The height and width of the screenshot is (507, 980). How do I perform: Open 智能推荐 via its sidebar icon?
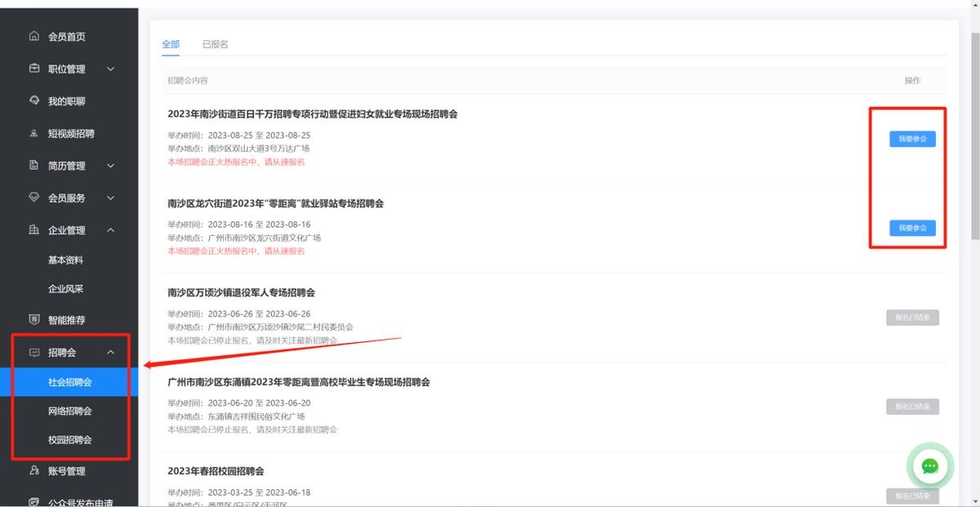tap(33, 319)
